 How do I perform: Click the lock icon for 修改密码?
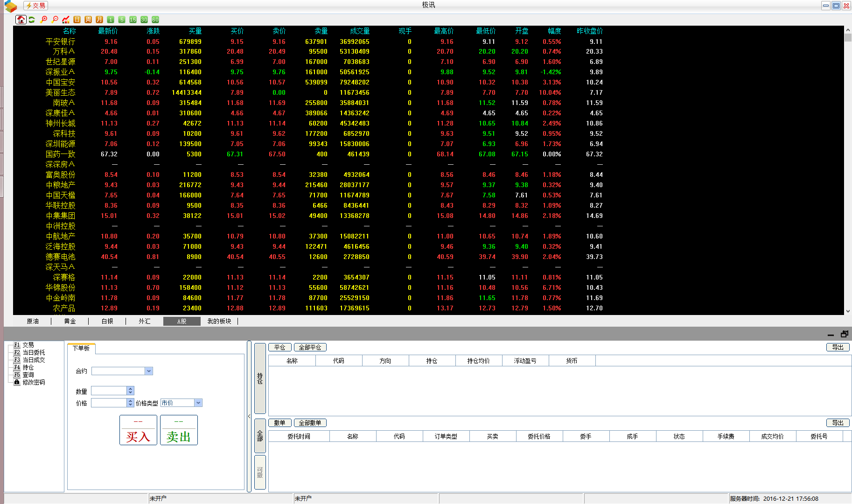17,382
